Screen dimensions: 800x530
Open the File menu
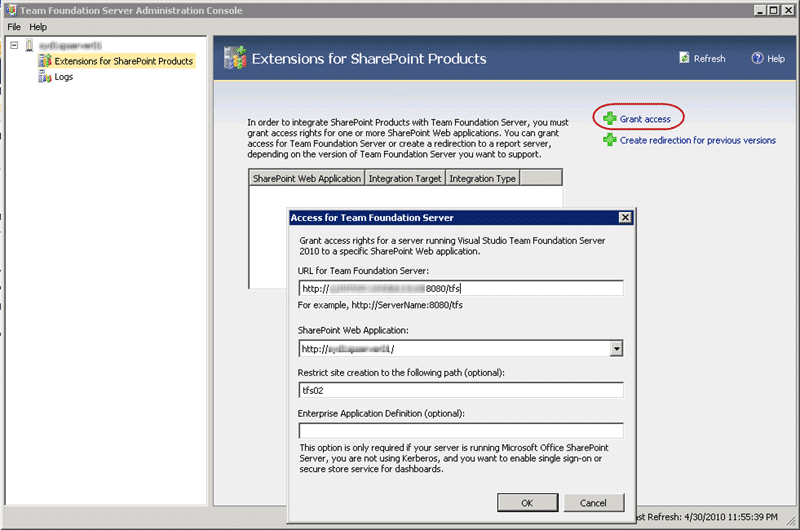[x=14, y=27]
